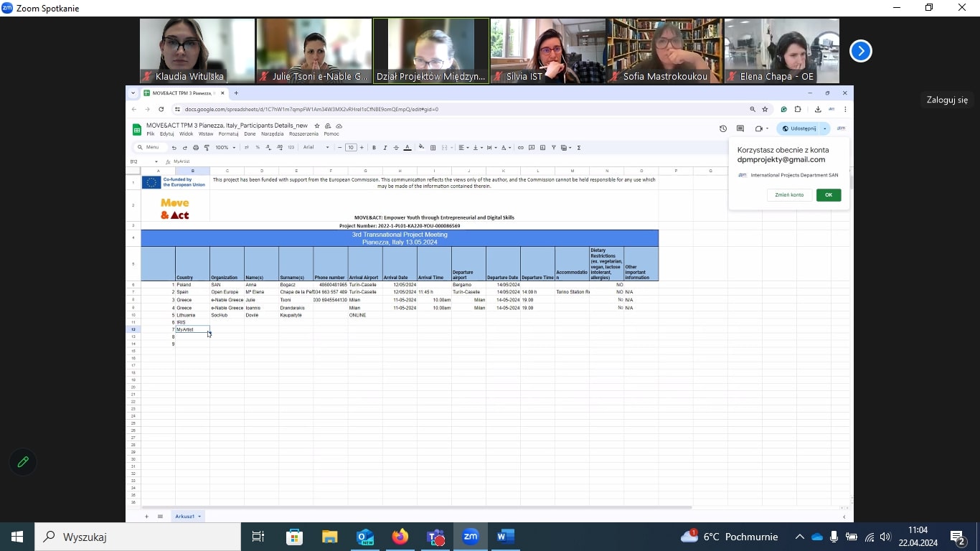This screenshot has height=551, width=980.
Task: Open the Wstaw menu
Action: (206, 134)
